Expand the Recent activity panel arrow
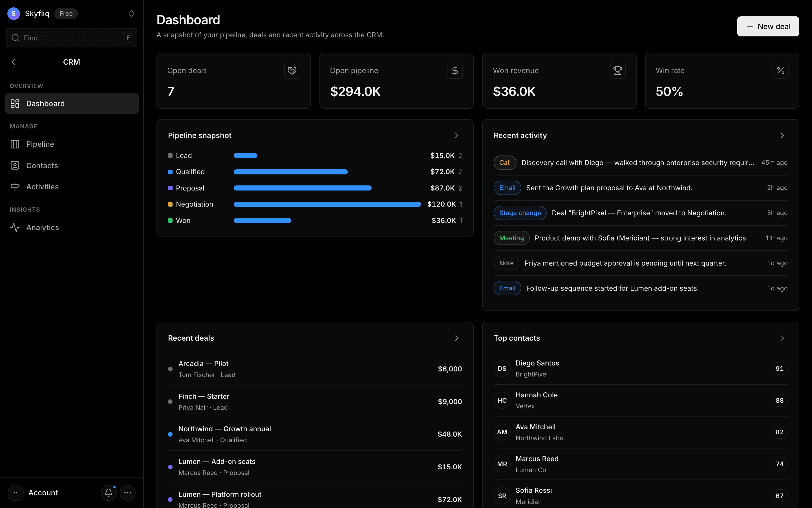The height and width of the screenshot is (508, 812). (x=782, y=135)
